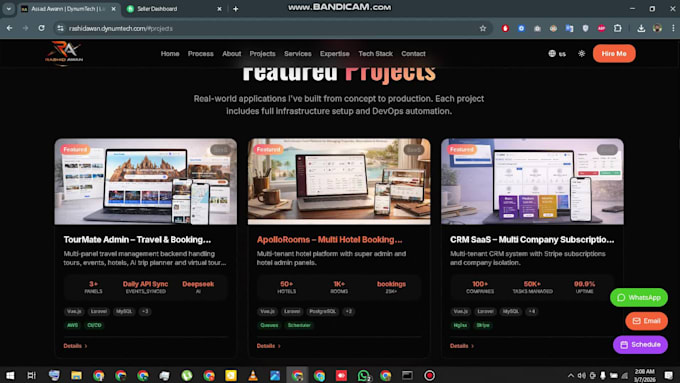This screenshot has width=680, height=383.
Task: Click the Hire Me button
Action: (x=614, y=53)
